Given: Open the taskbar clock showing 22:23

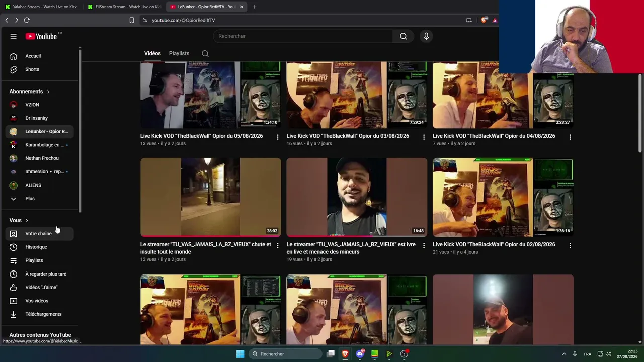Looking at the screenshot, I should click(627, 354).
